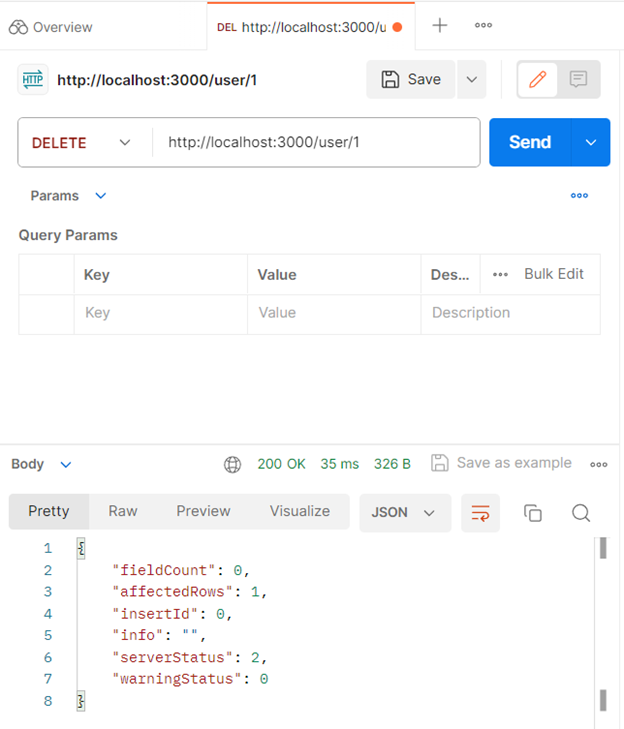Switch to the Raw response view
Image resolution: width=624 pixels, height=729 pixels.
[123, 511]
